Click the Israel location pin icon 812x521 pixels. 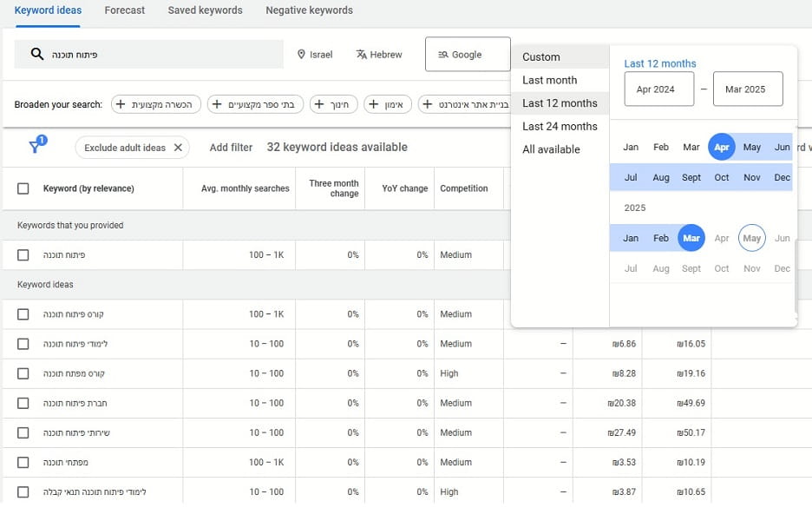[301, 55]
